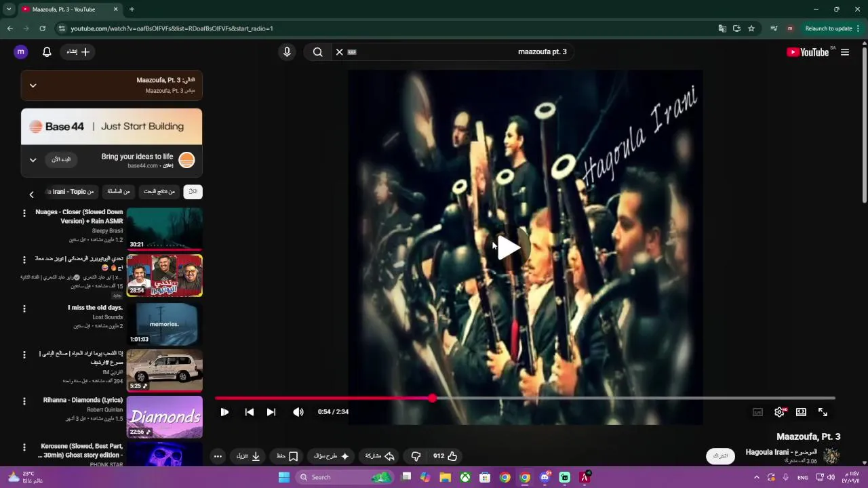Toggle subtitles with the captions icon

757,411
